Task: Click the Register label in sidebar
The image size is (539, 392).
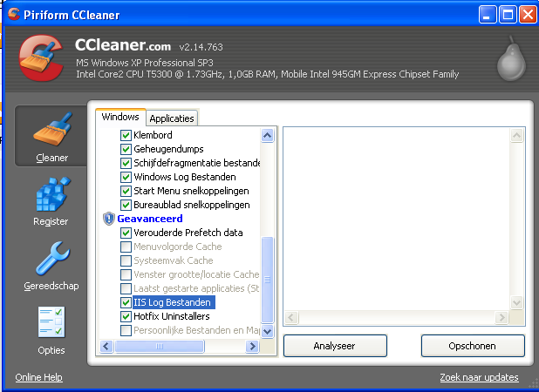Action: click(x=51, y=221)
